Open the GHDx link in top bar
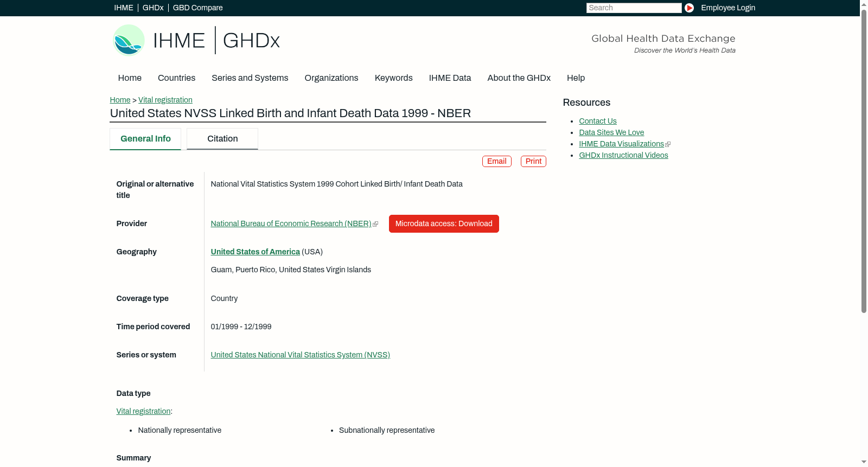 click(153, 8)
